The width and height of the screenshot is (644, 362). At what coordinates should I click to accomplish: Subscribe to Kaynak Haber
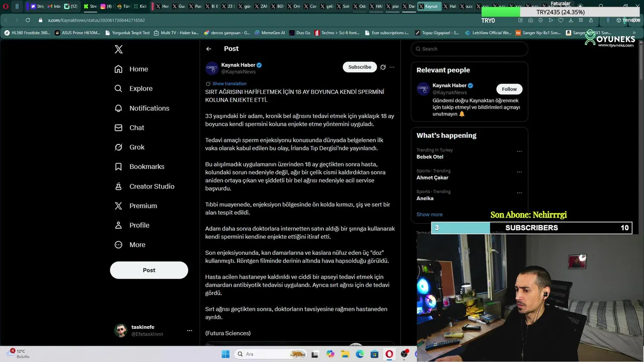(x=360, y=67)
